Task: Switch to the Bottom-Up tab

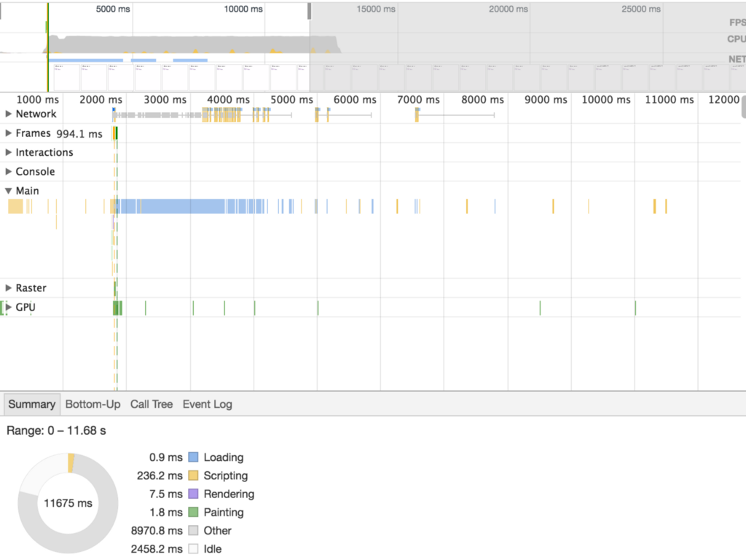Action: (x=93, y=404)
